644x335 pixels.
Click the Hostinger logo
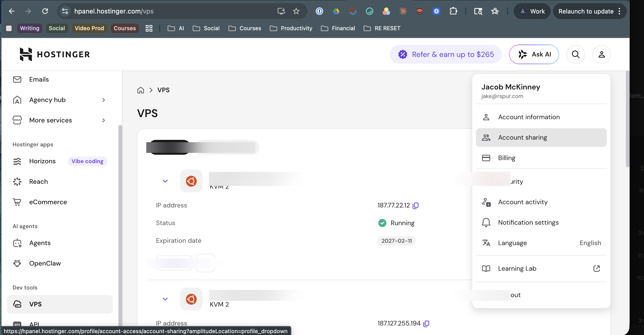pyautogui.click(x=55, y=54)
